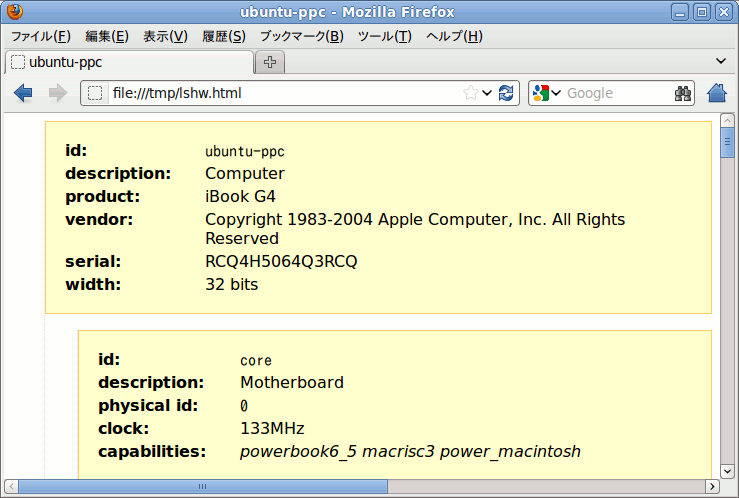The height and width of the screenshot is (498, 739).
Task: Open the ヘルプ(H) menu
Action: [454, 36]
